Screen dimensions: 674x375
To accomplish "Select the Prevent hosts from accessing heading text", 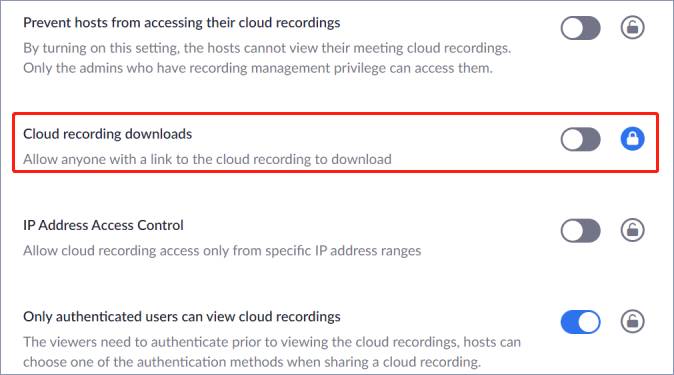I will click(x=181, y=23).
